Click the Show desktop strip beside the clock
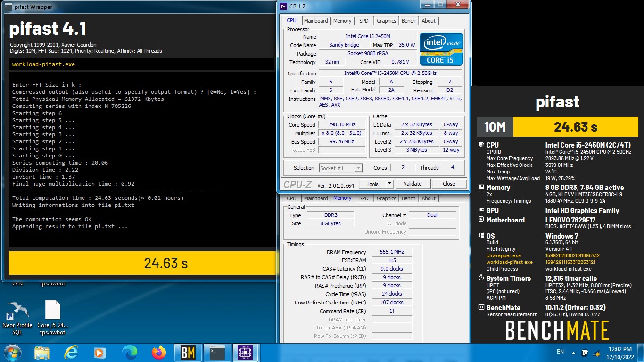644x362 pixels. (640, 353)
